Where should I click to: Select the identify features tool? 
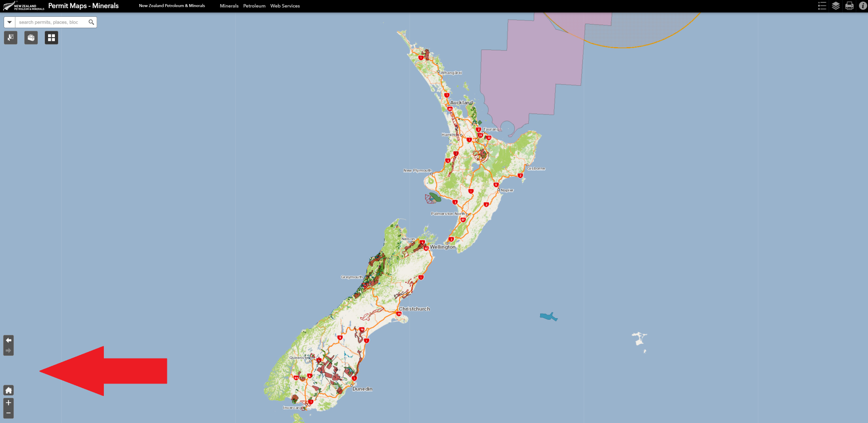10,38
